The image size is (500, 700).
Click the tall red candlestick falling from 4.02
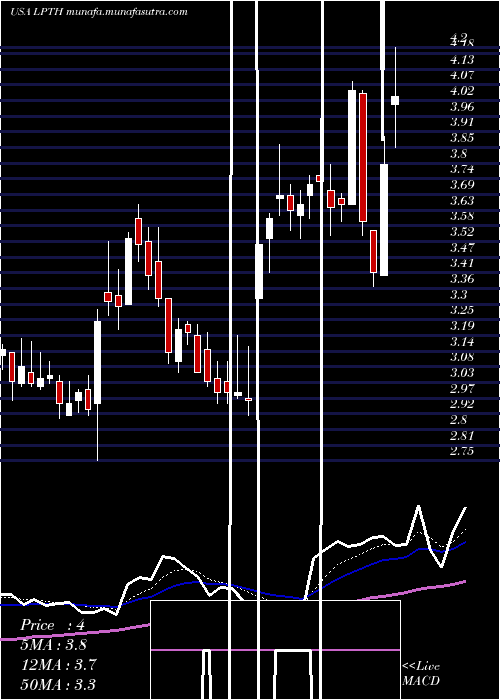coord(363,157)
